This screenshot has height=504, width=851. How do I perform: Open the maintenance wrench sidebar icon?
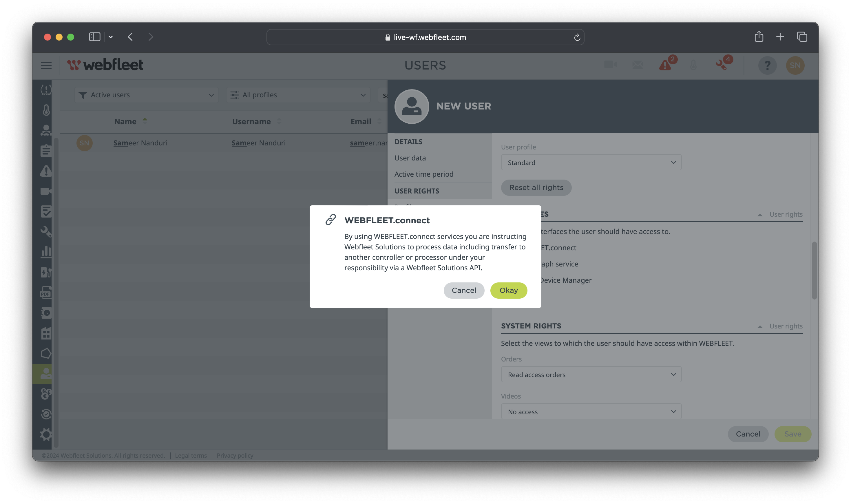tap(46, 232)
